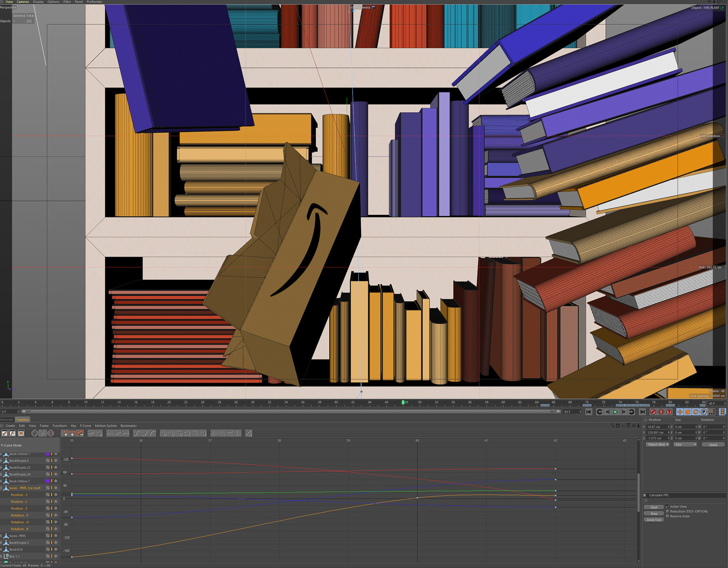
Task: Enable Reverse Anim checkbox
Action: tap(667, 516)
